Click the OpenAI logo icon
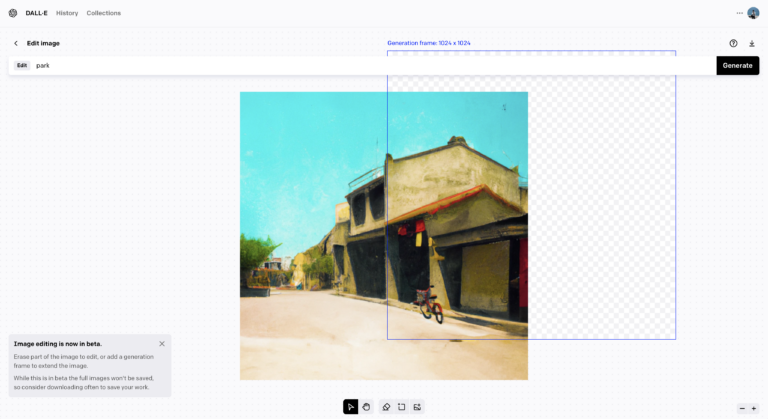 pos(13,13)
